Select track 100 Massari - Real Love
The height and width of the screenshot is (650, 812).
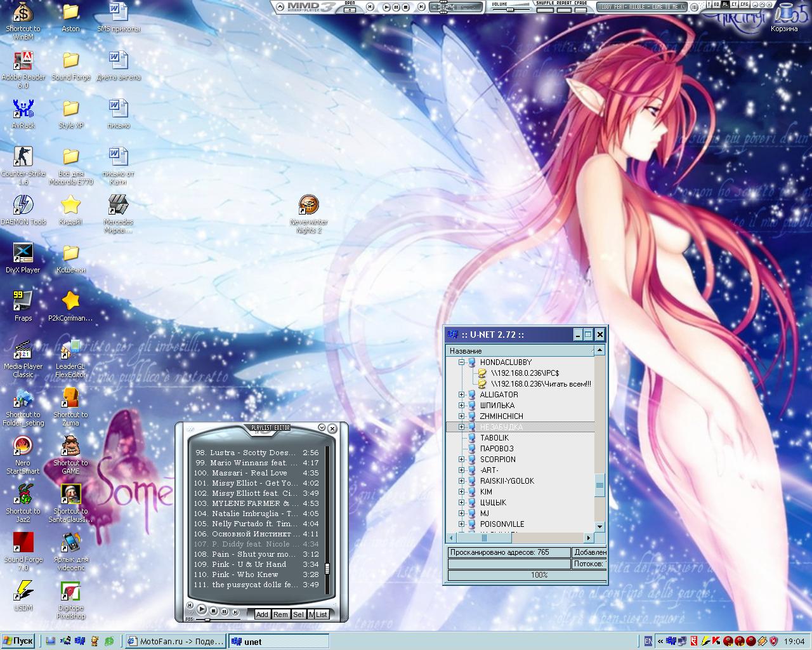pos(256,473)
